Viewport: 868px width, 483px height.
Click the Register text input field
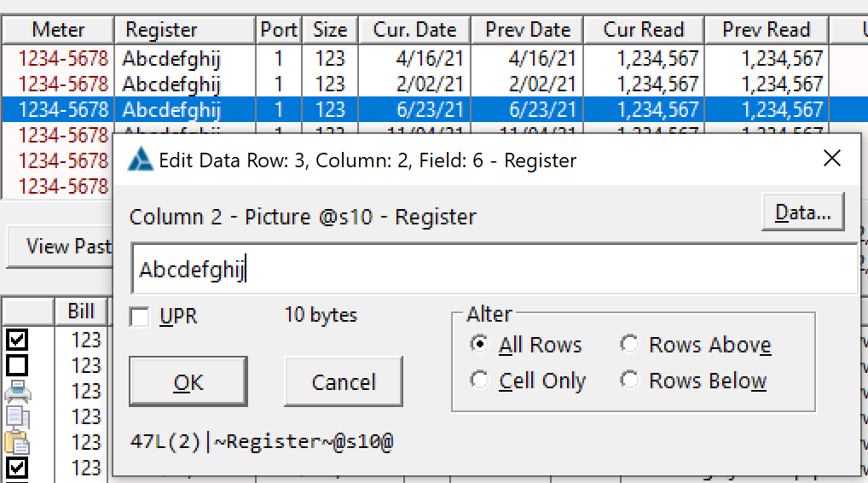tap(495, 270)
